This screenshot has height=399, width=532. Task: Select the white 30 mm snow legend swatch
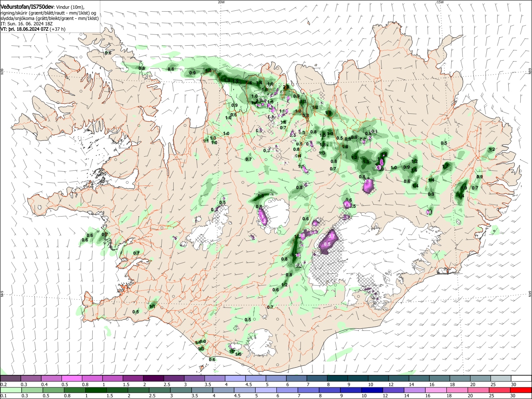click(x=522, y=379)
